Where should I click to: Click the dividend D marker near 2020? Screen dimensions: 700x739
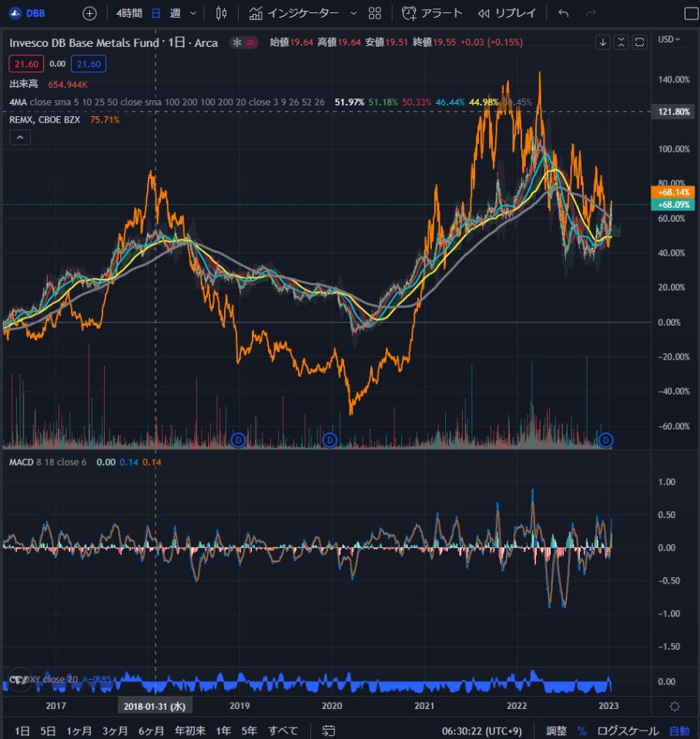click(330, 440)
